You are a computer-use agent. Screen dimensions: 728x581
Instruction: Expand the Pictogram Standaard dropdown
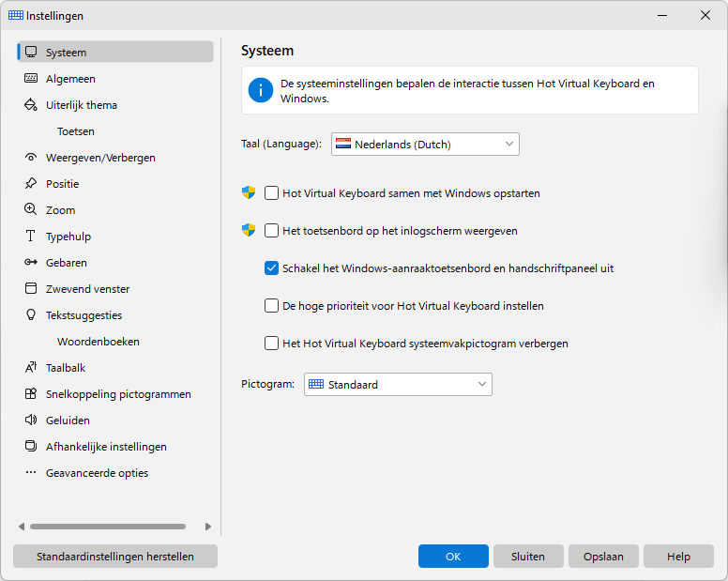click(398, 385)
